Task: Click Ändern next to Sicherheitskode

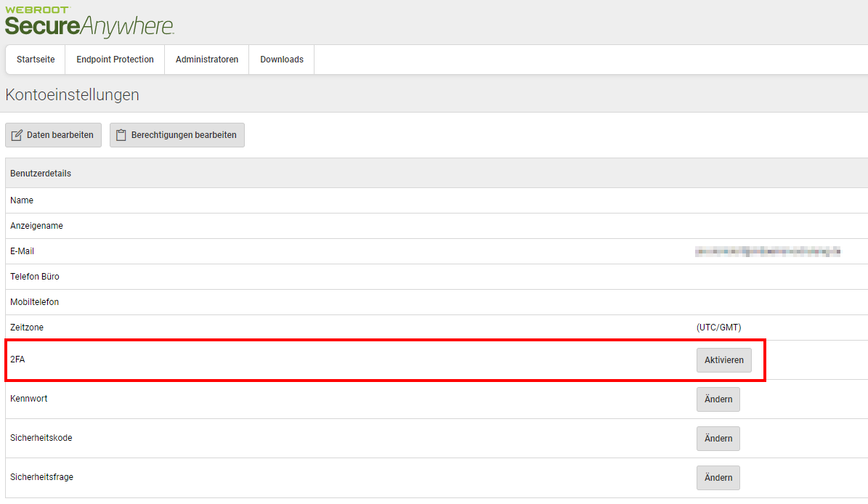Action: (718, 439)
